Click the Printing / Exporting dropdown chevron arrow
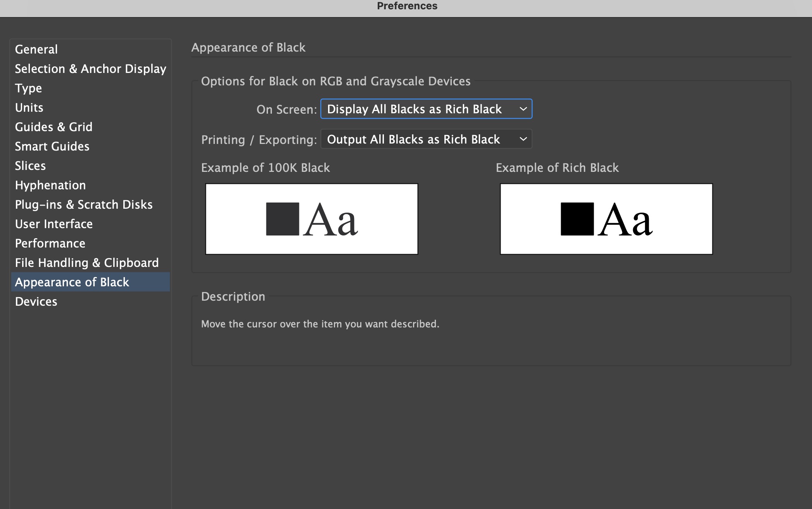Image resolution: width=812 pixels, height=509 pixels. [523, 139]
